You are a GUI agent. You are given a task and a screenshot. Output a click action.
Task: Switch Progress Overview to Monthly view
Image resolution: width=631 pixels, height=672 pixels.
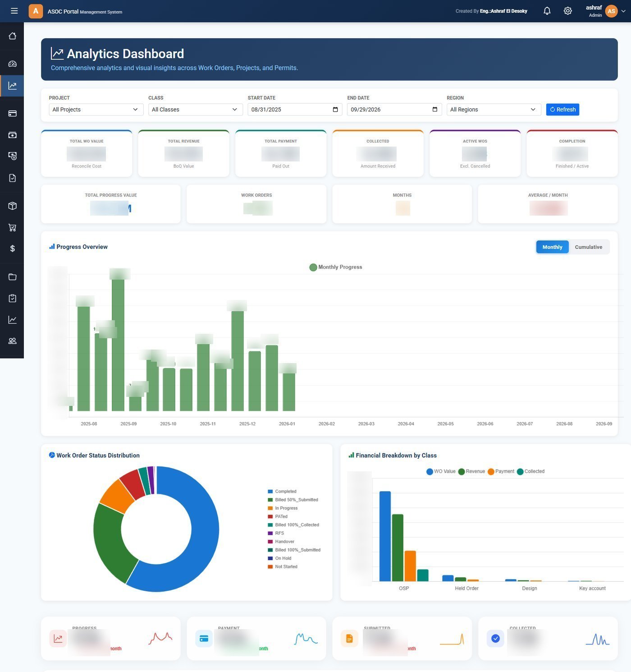point(552,247)
